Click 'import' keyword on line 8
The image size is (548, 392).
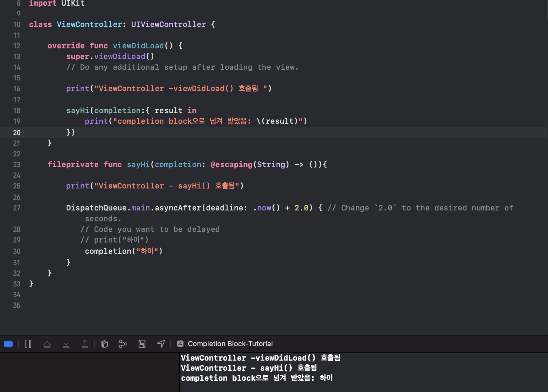pyautogui.click(x=43, y=3)
